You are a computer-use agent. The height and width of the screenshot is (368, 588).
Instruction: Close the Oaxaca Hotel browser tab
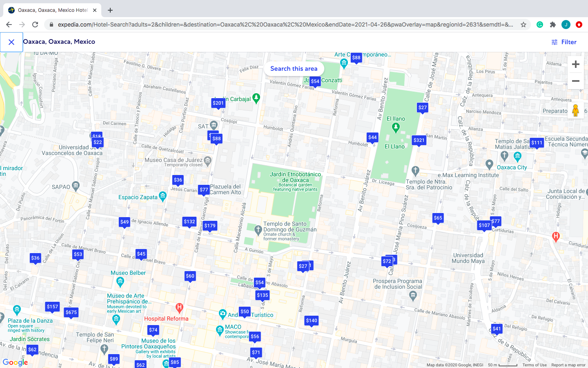point(95,10)
